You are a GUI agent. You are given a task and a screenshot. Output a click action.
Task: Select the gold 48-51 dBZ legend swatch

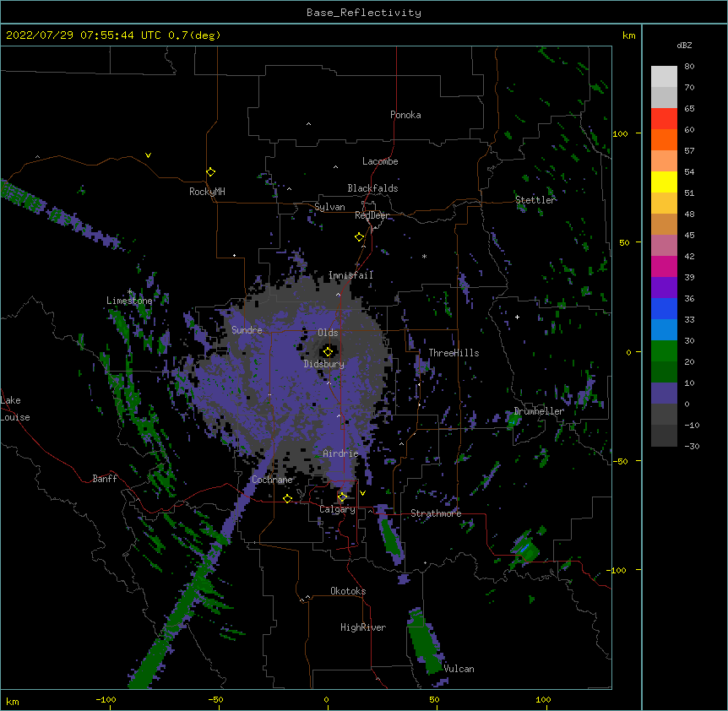tap(664, 203)
